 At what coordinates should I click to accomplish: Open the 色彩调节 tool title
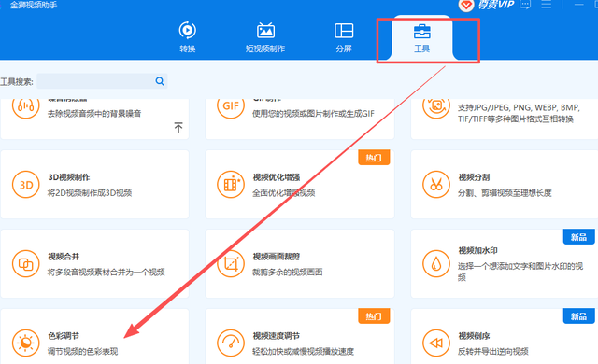coord(64,336)
